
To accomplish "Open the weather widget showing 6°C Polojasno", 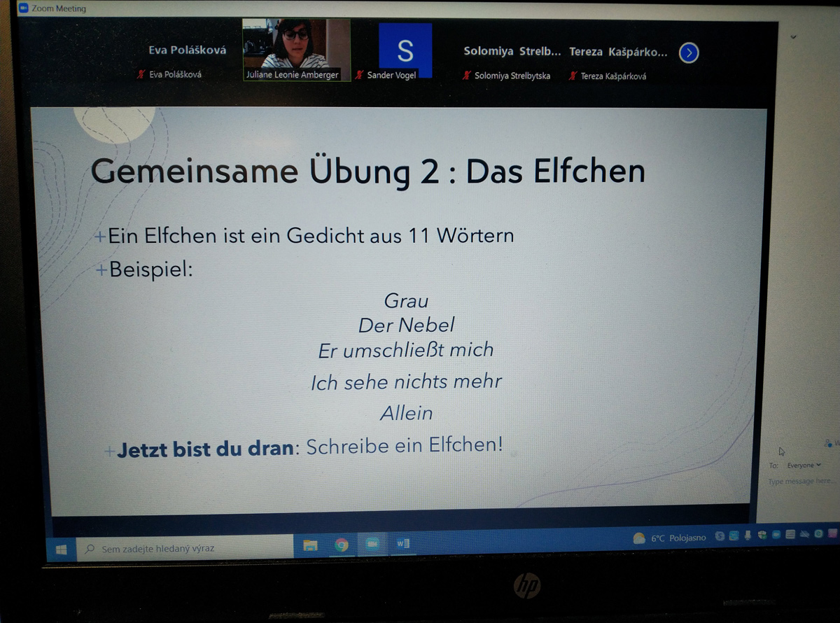I will 670,538.
